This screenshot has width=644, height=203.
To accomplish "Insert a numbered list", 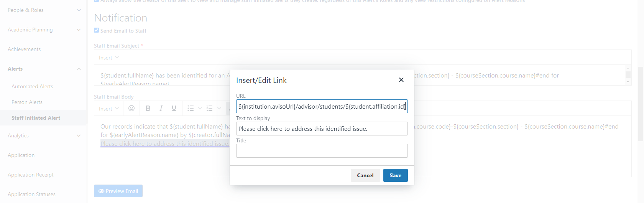I will pos(209,109).
